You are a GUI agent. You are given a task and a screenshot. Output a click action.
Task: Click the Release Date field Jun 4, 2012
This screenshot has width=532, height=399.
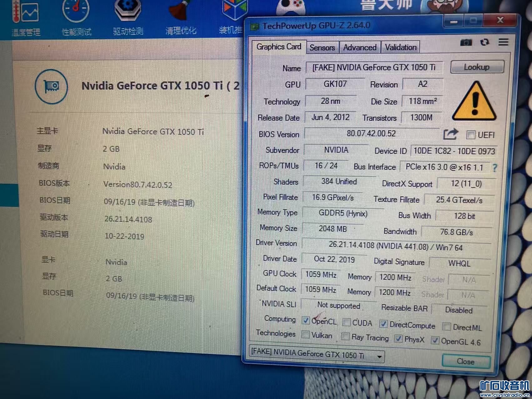(330, 118)
